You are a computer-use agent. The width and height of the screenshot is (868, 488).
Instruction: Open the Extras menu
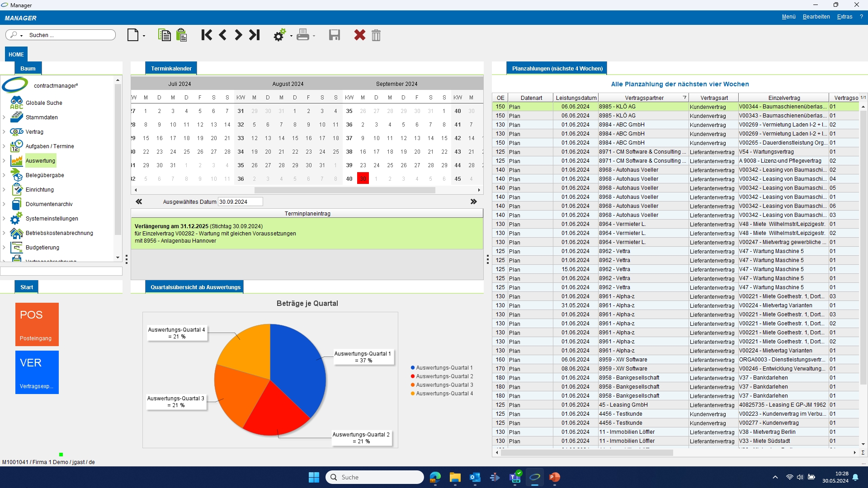(844, 17)
